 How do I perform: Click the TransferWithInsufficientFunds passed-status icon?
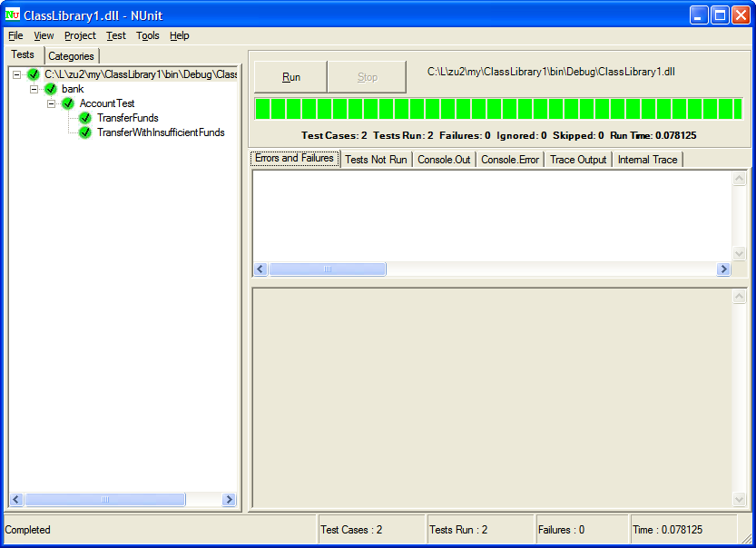(x=85, y=132)
